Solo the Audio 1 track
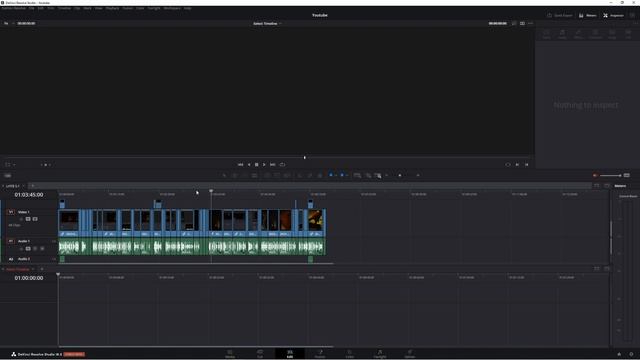640x360 pixels. click(x=35, y=249)
